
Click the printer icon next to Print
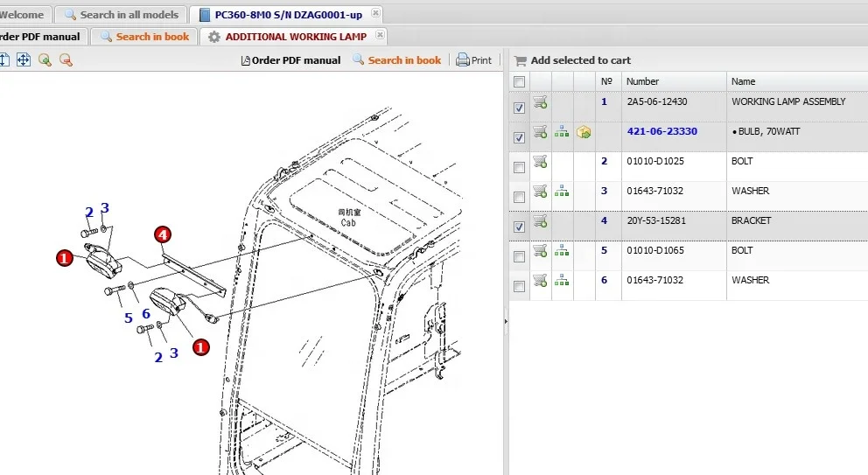coord(462,59)
